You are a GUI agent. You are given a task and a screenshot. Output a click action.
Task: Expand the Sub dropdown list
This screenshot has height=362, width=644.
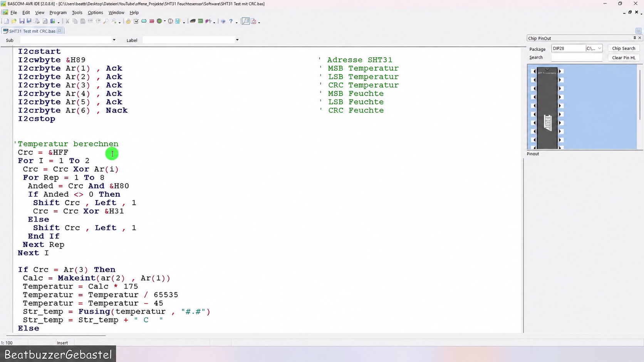(114, 40)
